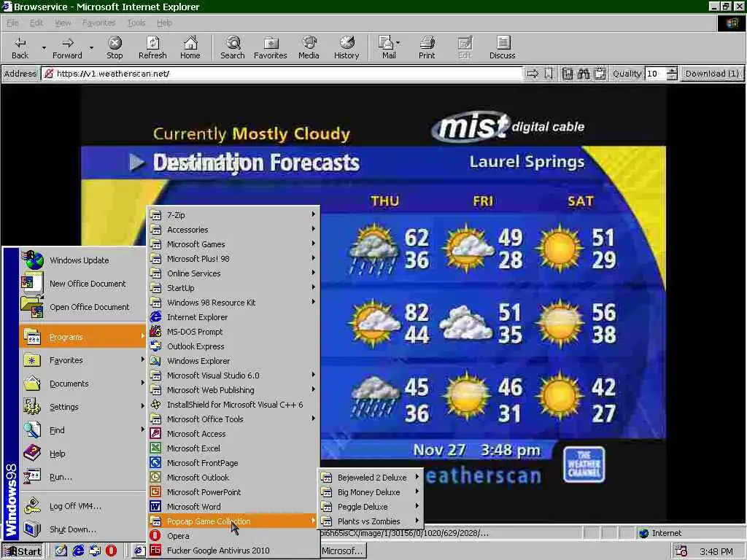Open Outlook Express from the Programs menu

click(x=233, y=346)
